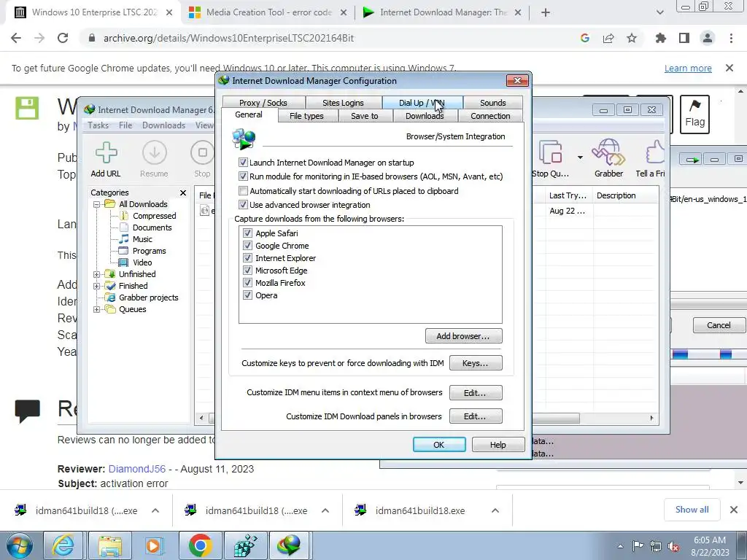Uncheck Mozilla Firefox browser
The height and width of the screenshot is (560, 747).
pos(247,282)
